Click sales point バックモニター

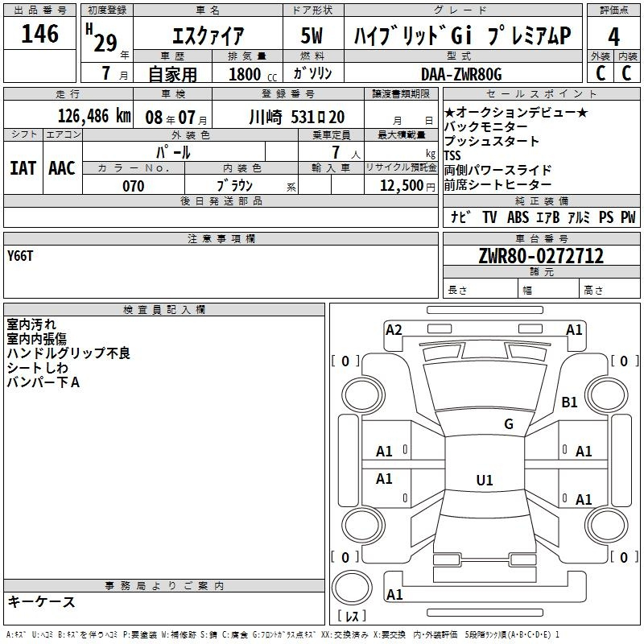[x=485, y=126]
